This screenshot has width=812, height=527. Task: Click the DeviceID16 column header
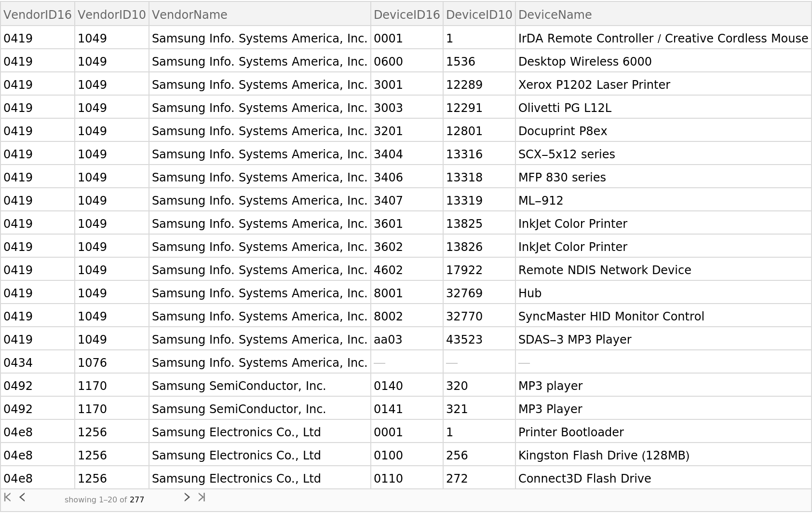(x=406, y=14)
